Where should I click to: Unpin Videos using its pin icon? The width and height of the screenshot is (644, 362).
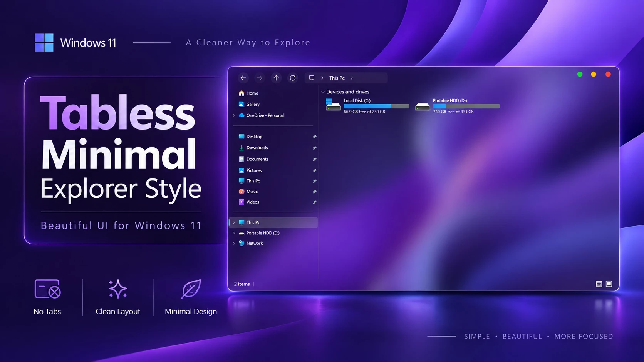[315, 202]
